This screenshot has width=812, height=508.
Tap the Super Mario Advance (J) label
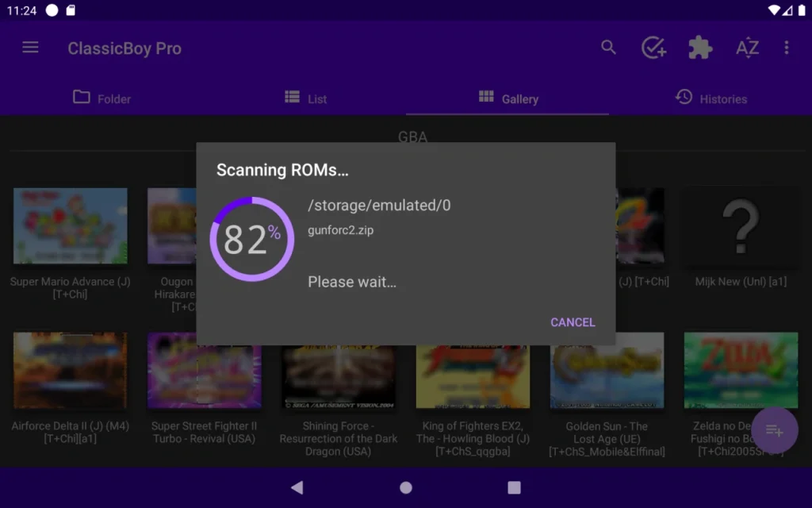[70, 287]
